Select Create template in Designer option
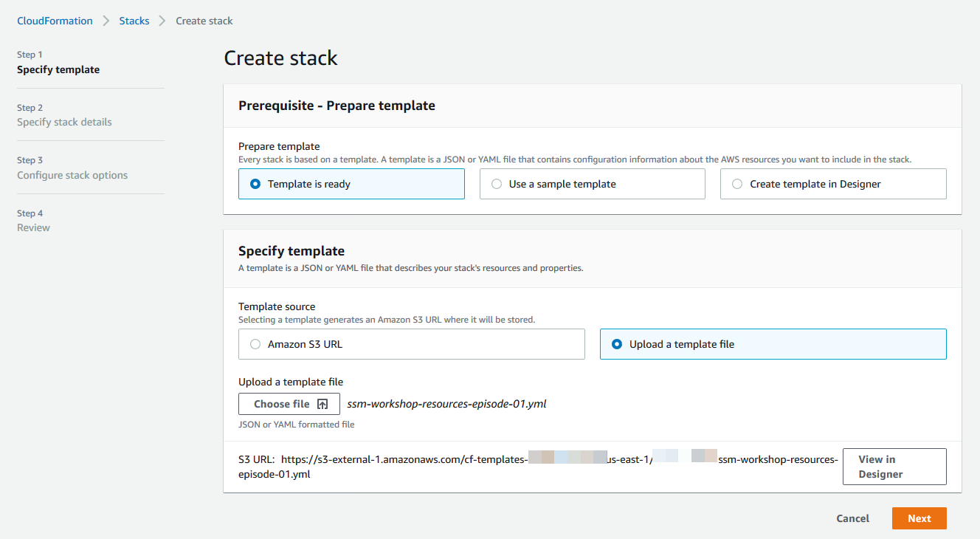The image size is (980, 539). tap(833, 184)
